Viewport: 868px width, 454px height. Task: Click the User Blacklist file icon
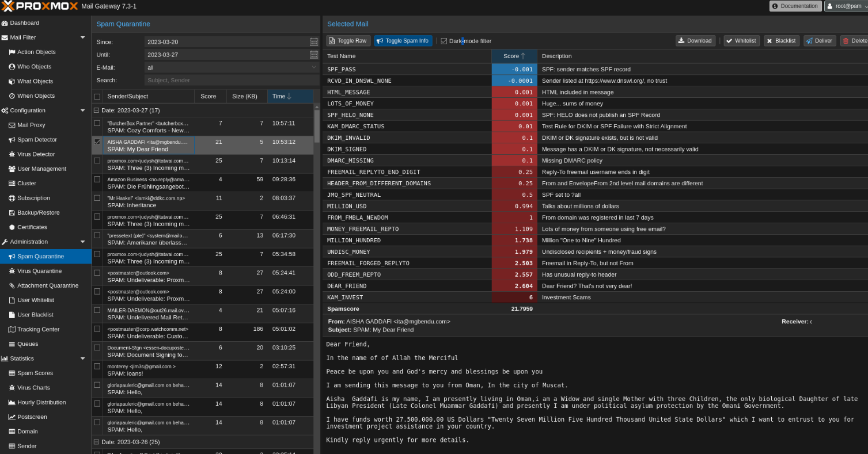[x=12, y=315]
